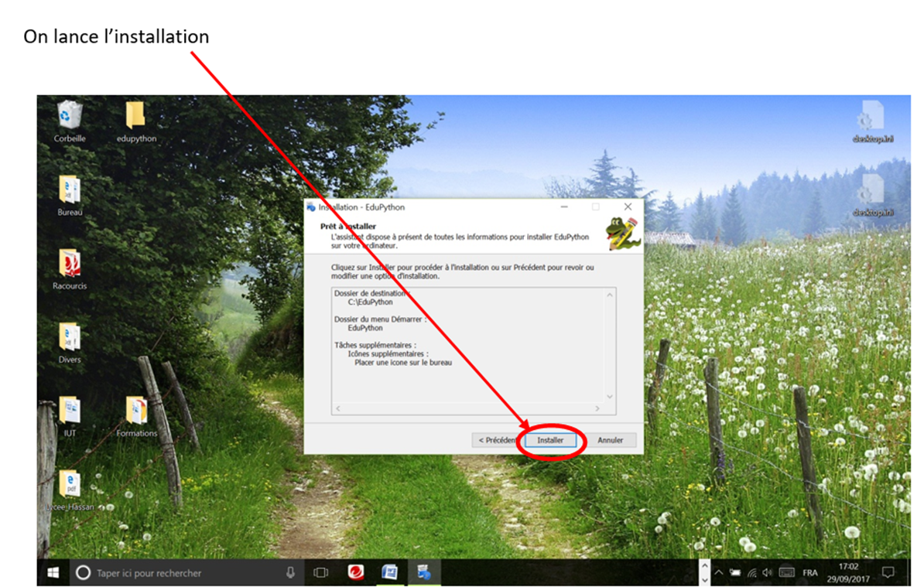The height and width of the screenshot is (587, 924).
Task: Open the IUT desktop icon
Action: point(70,411)
